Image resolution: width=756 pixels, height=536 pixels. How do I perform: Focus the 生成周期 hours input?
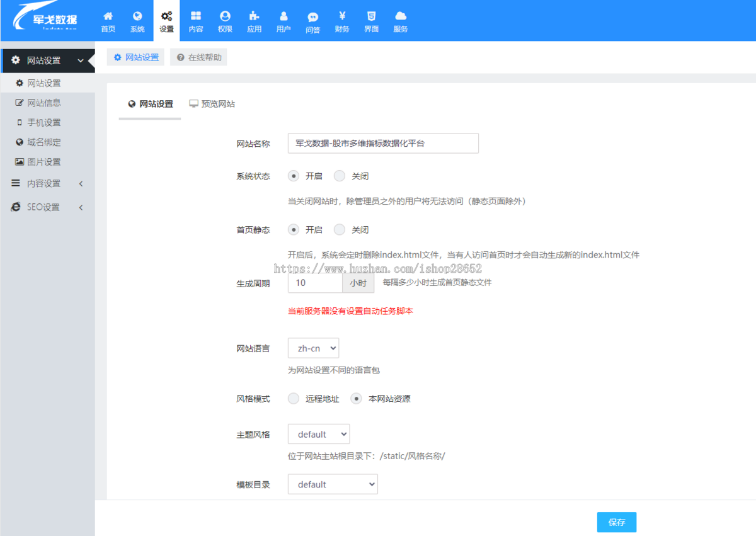315,283
